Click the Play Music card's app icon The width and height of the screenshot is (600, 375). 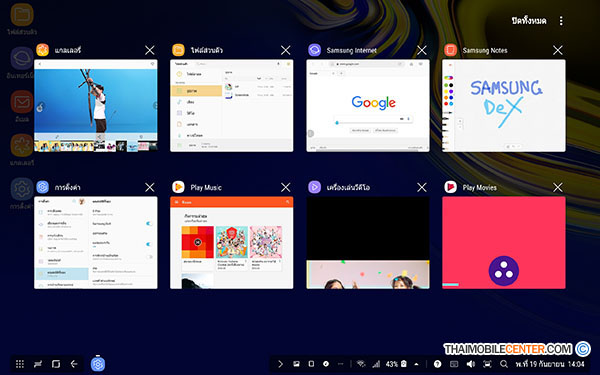tap(178, 187)
